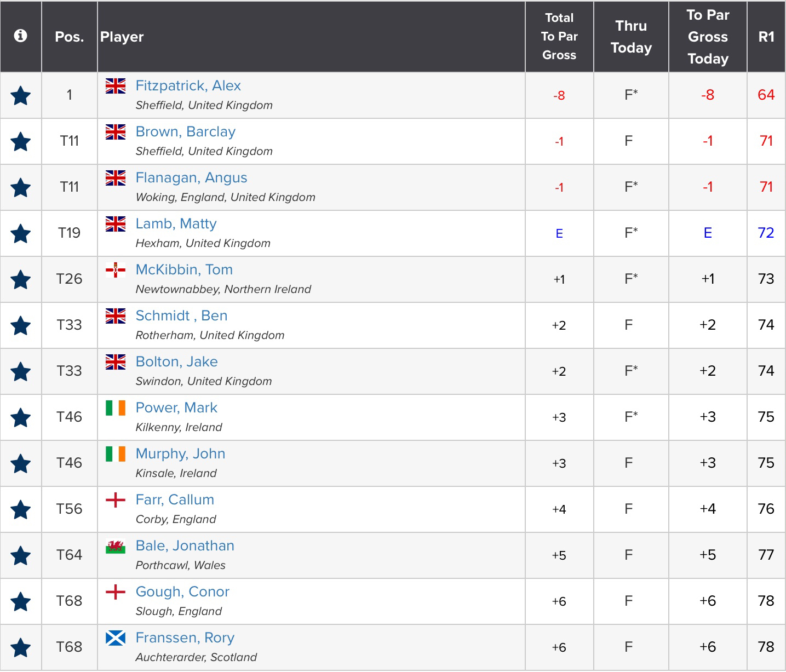Click Thru Today column header

(x=631, y=37)
